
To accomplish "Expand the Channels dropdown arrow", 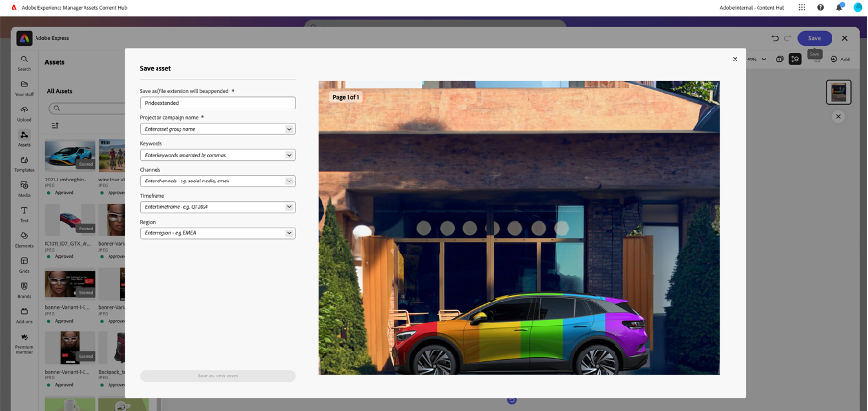I will pyautogui.click(x=289, y=181).
